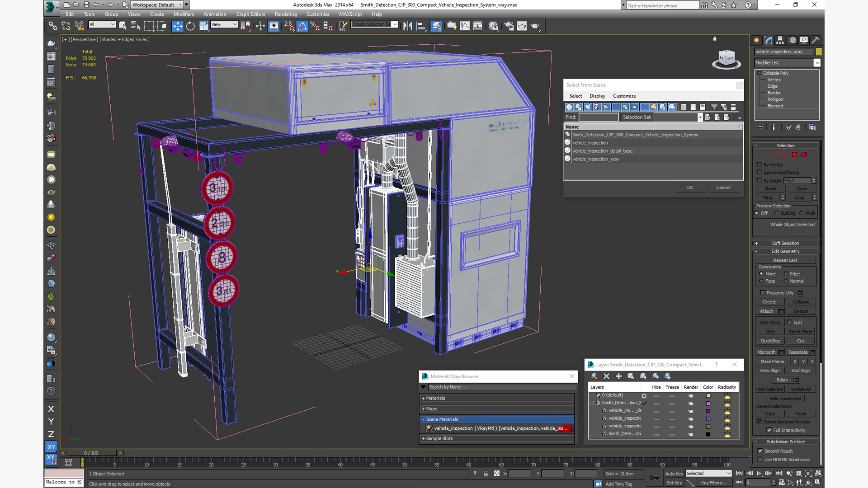Activate the Select and Move tool
This screenshot has height=488, width=868.
coord(178,26)
